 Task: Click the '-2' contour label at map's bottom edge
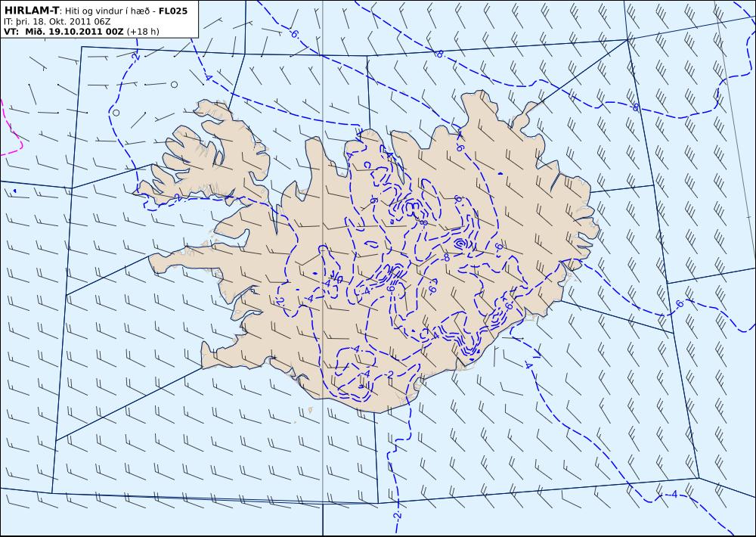coord(397,515)
